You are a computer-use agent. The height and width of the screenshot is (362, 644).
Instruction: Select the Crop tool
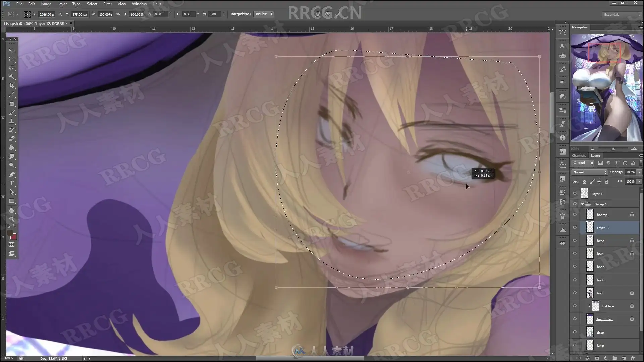point(12,85)
